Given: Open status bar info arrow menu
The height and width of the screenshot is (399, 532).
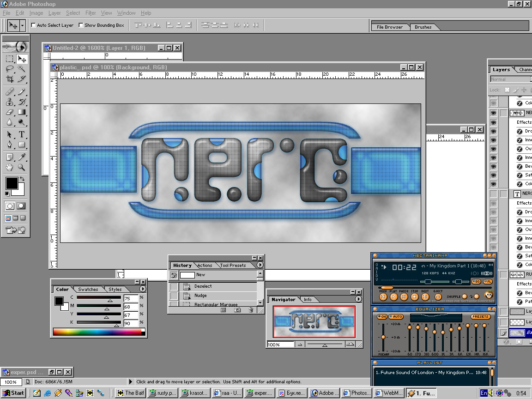Looking at the screenshot, I should [130, 382].
